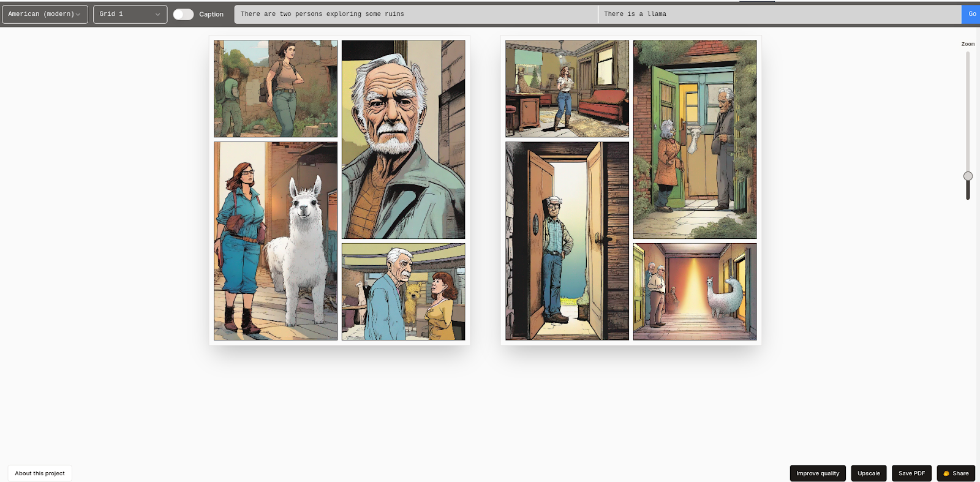Open About this project
Viewport: 980px width, 482px height.
click(x=40, y=473)
